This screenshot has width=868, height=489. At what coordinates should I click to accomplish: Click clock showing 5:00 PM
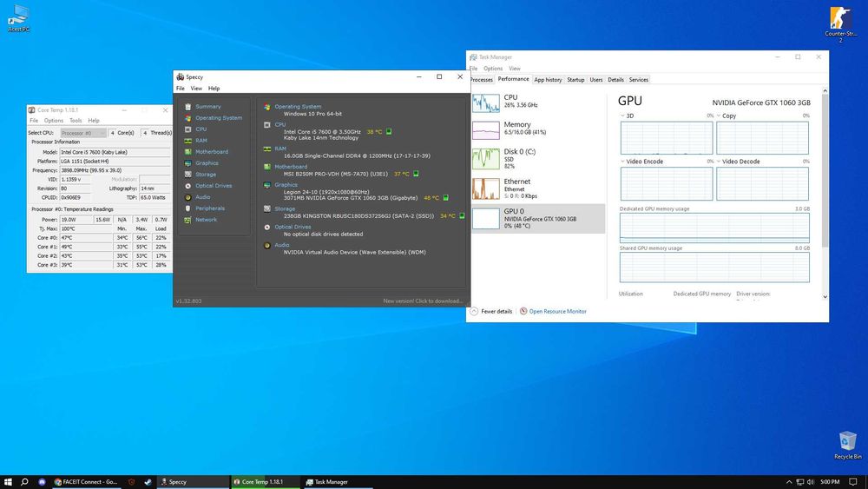(x=830, y=482)
